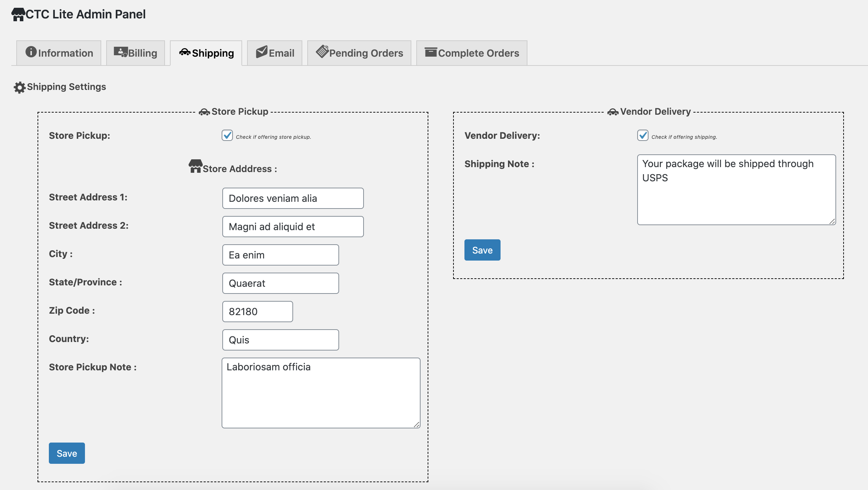868x490 pixels.
Task: Click the archive icon on Complete Orders tab
Action: (x=431, y=52)
